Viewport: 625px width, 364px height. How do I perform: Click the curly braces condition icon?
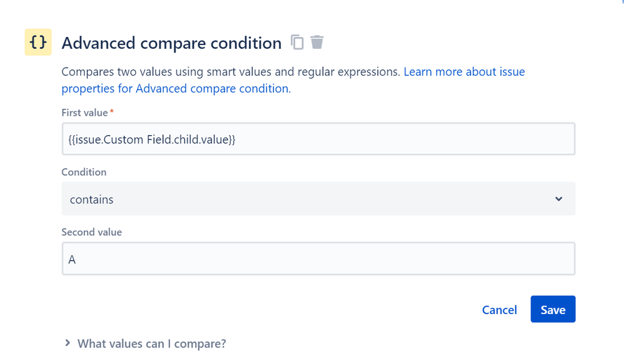[x=38, y=43]
